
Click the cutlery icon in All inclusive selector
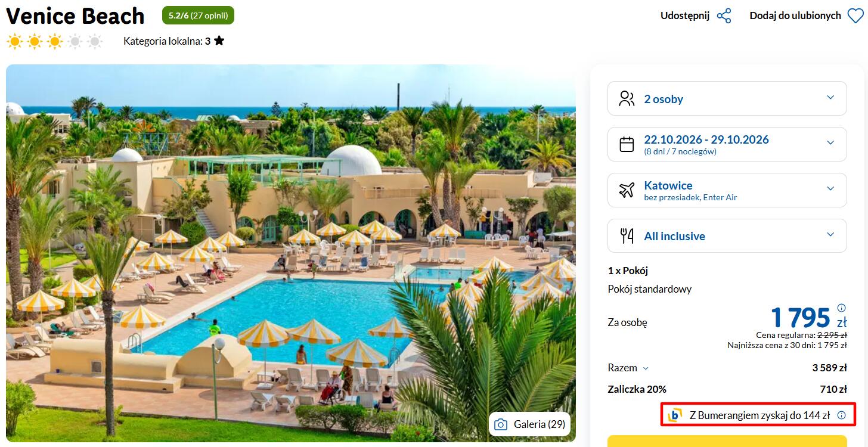[627, 236]
